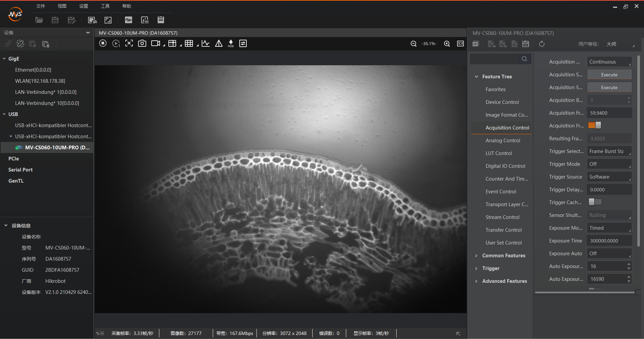Open the histogram chart icon

coord(206,43)
